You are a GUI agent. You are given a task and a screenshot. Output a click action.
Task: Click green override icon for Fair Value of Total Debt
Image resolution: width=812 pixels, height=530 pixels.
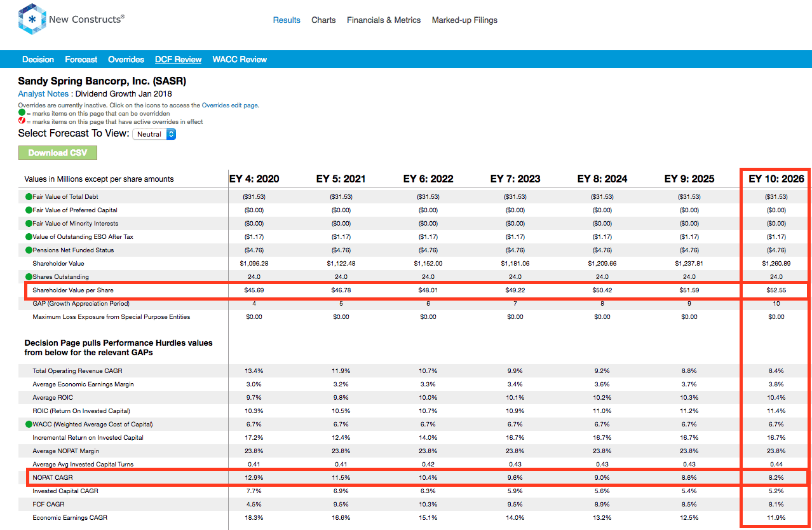(x=29, y=197)
